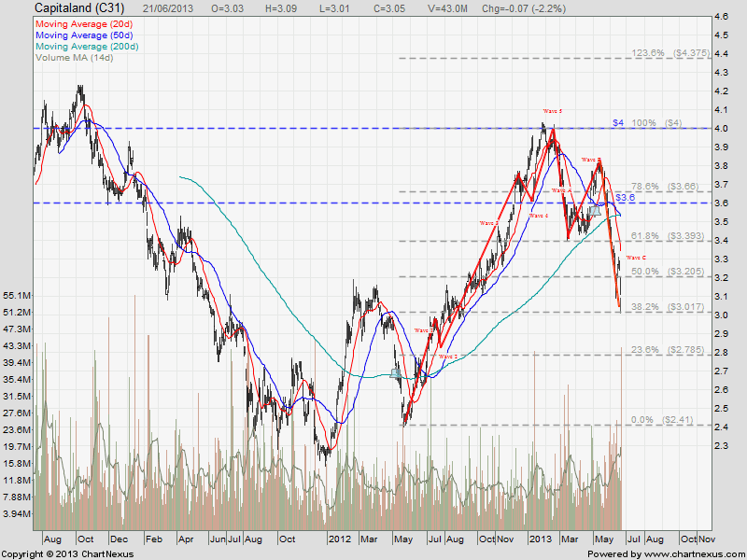This screenshot has width=747, height=560.
Task: Click the bell marker beside the $3.6 label
Action: point(595,211)
